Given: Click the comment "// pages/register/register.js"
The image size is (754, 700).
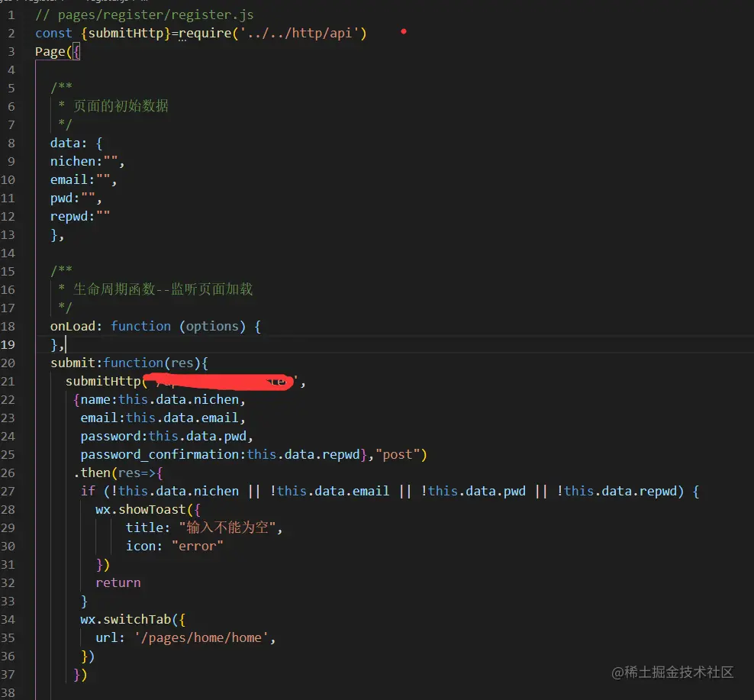Looking at the screenshot, I should point(144,15).
